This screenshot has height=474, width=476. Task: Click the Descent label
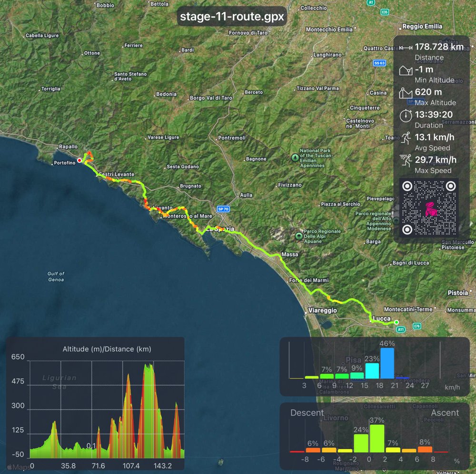click(307, 413)
